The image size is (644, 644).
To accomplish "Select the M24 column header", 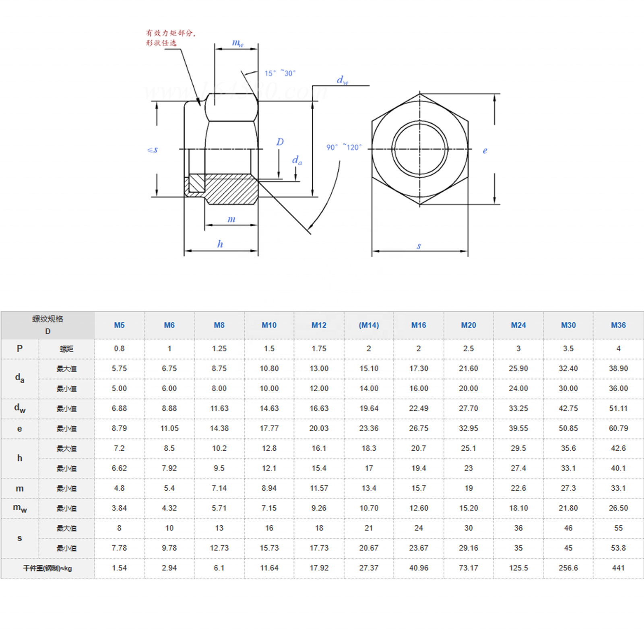I will tap(518, 325).
